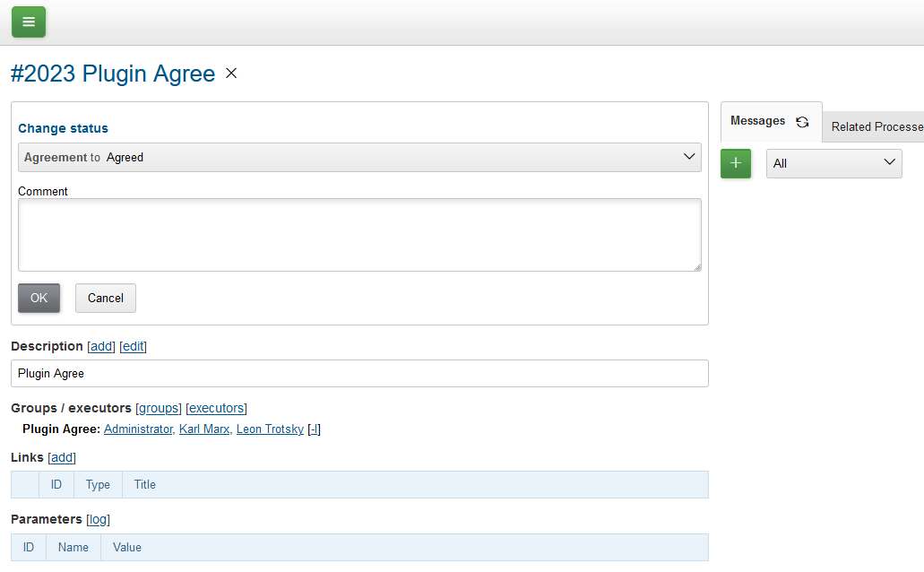Click the Karl Marx executor link
This screenshot has height=572, width=924.
203,429
